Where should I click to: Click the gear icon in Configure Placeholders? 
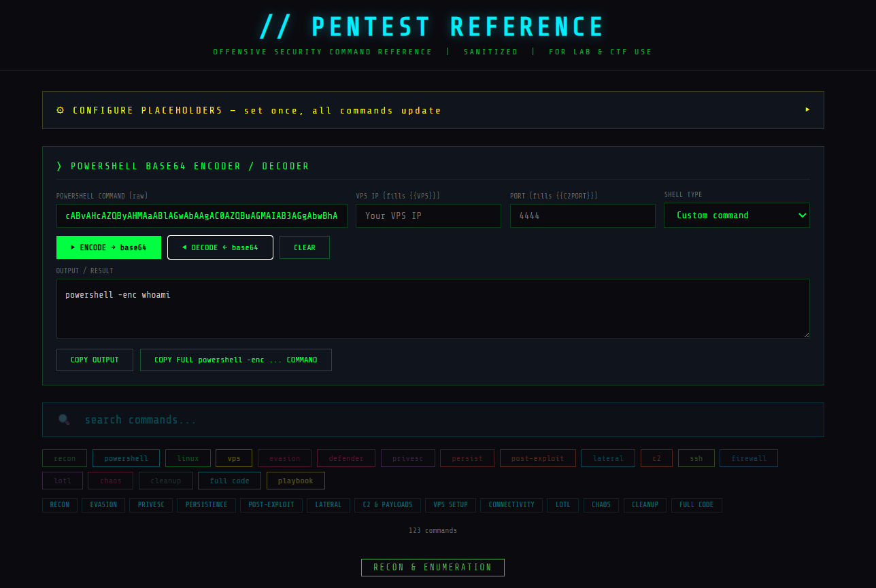61,110
